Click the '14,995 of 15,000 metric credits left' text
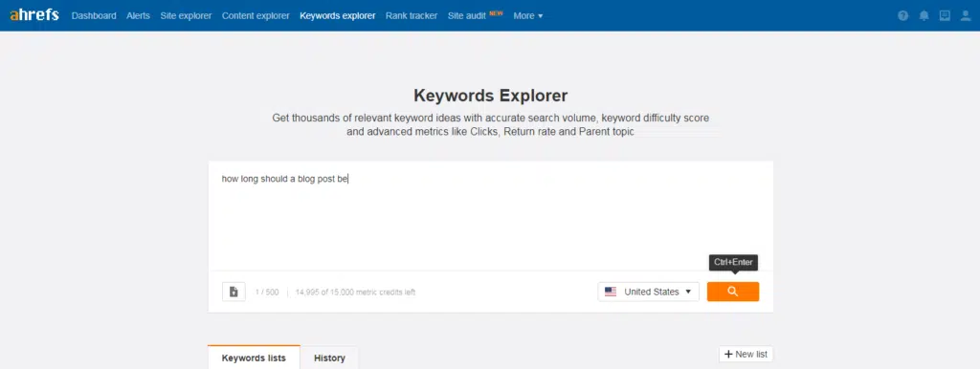 pos(355,293)
